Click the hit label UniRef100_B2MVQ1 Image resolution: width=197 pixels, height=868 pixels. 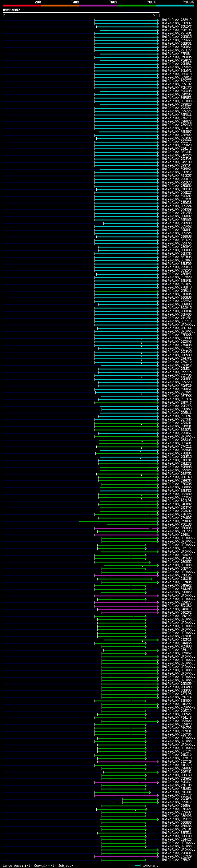pyautogui.click(x=176, y=426)
